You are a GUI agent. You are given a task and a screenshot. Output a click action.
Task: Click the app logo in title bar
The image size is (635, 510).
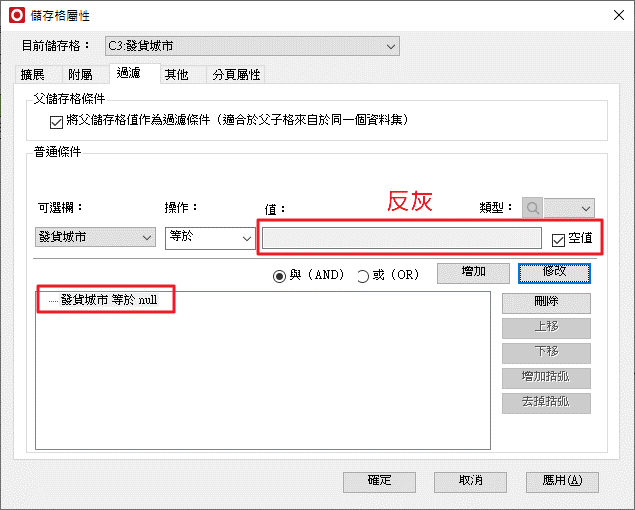click(x=16, y=14)
